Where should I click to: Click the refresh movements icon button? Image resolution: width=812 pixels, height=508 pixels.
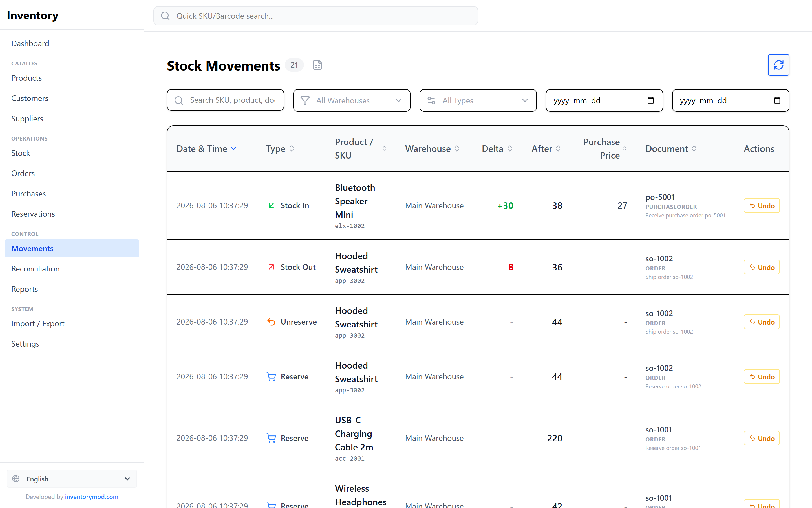tap(778, 65)
